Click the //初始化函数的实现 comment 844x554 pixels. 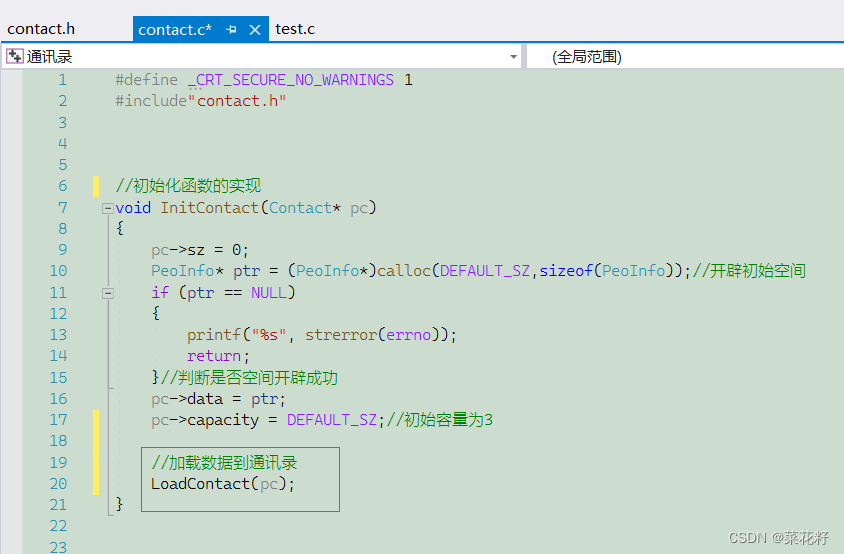click(188, 186)
